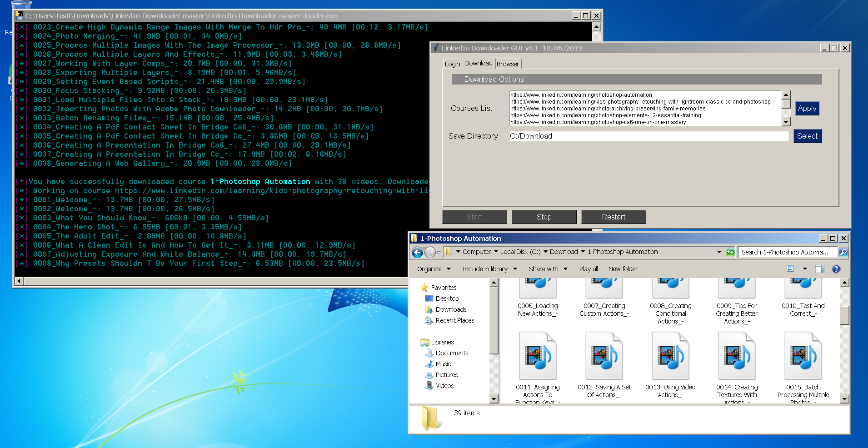Open the Pictures library
The image size is (868, 448).
(x=446, y=375)
